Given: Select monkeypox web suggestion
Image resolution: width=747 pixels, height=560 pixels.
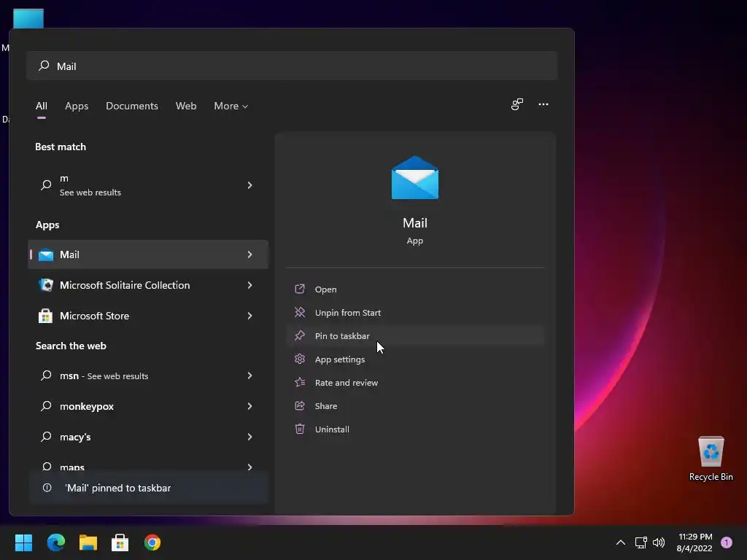Looking at the screenshot, I should (148, 405).
